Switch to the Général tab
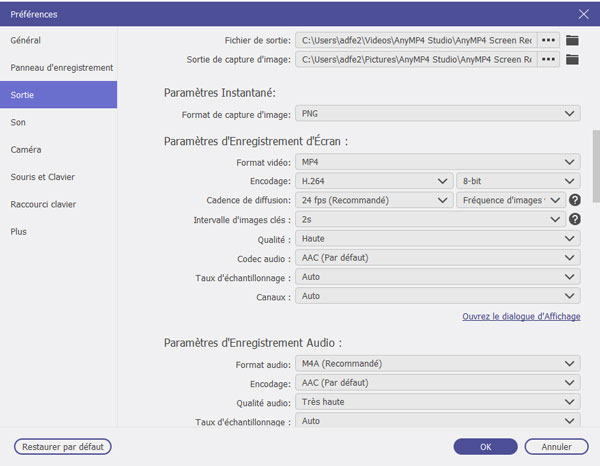Viewport: 600px width, 466px height. point(27,40)
